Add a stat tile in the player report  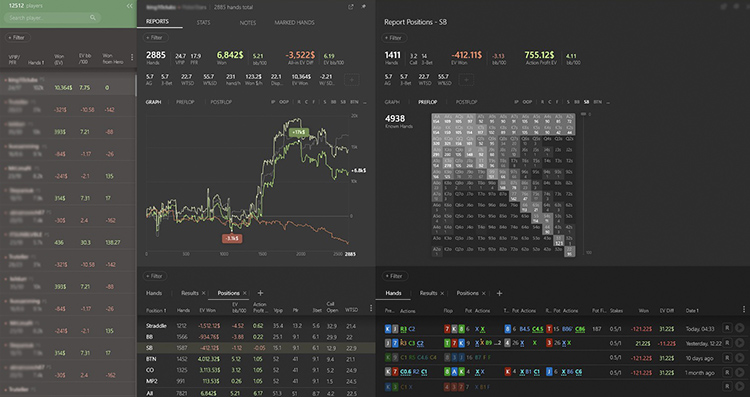352,79
